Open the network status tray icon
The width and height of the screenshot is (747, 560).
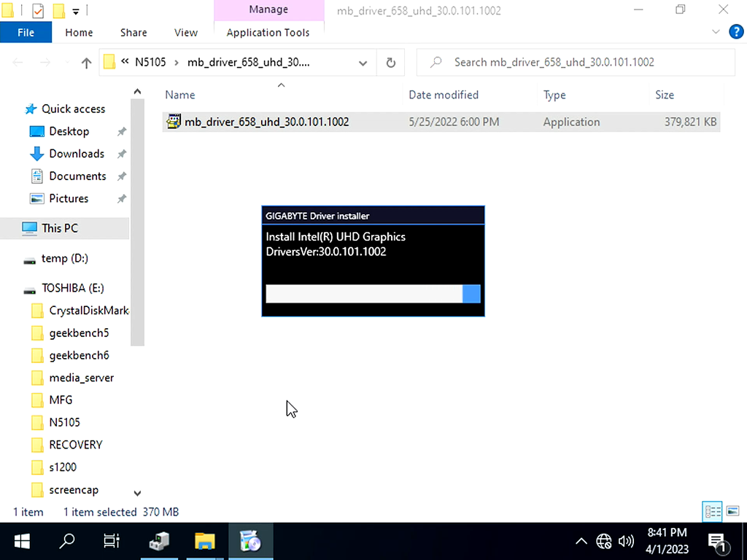click(603, 542)
